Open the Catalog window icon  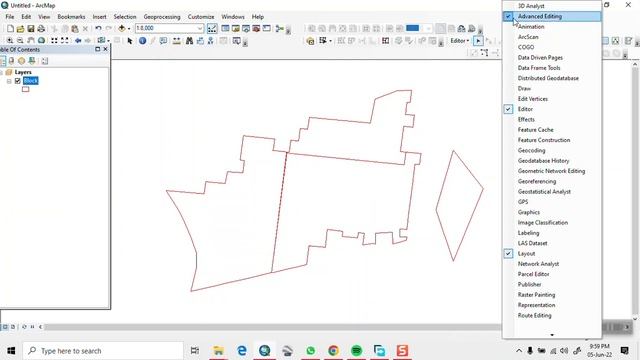pyautogui.click(x=236, y=29)
